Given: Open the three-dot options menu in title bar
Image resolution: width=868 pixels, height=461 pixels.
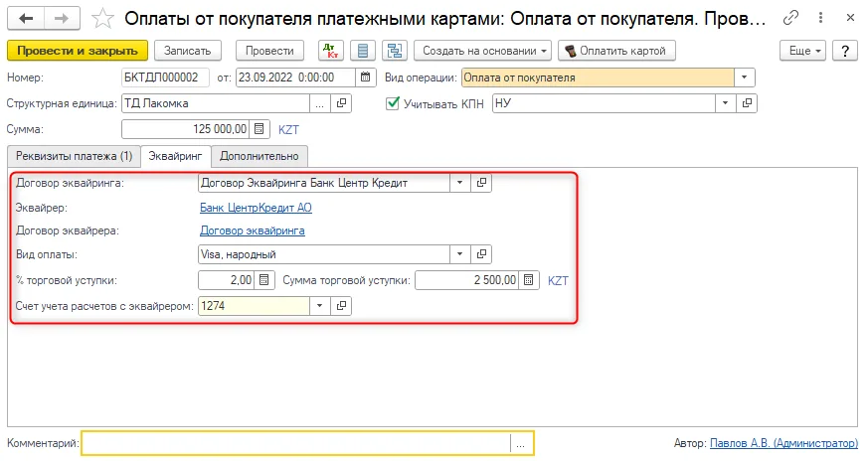Looking at the screenshot, I should (820, 18).
